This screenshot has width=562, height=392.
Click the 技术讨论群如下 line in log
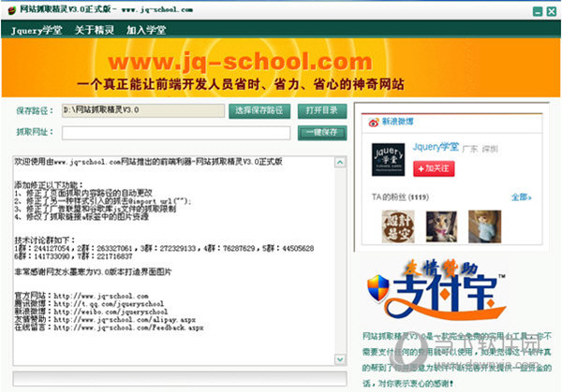coord(45,240)
